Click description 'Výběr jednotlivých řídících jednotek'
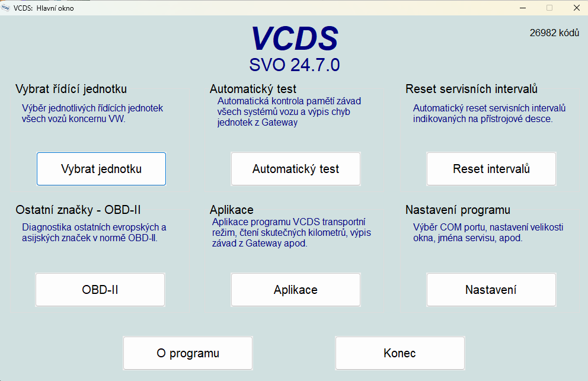 click(92, 108)
